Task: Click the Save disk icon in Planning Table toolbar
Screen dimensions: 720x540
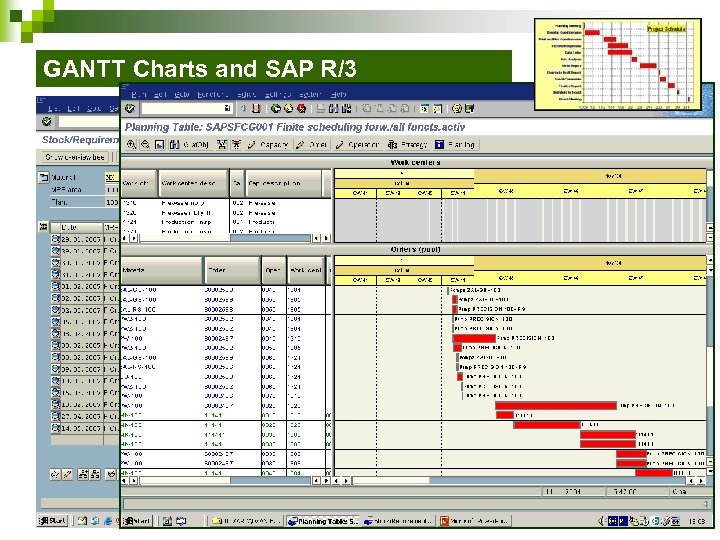Action: pos(256,109)
